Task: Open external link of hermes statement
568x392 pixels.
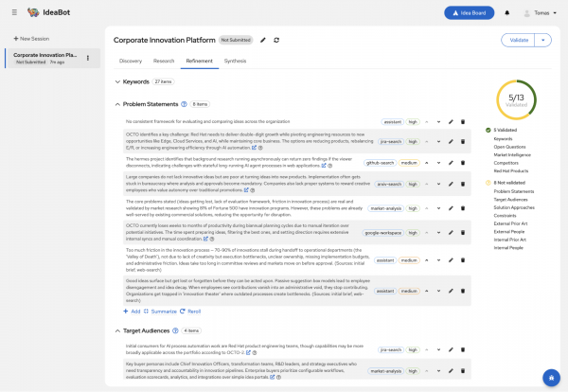Action: click(x=324, y=166)
